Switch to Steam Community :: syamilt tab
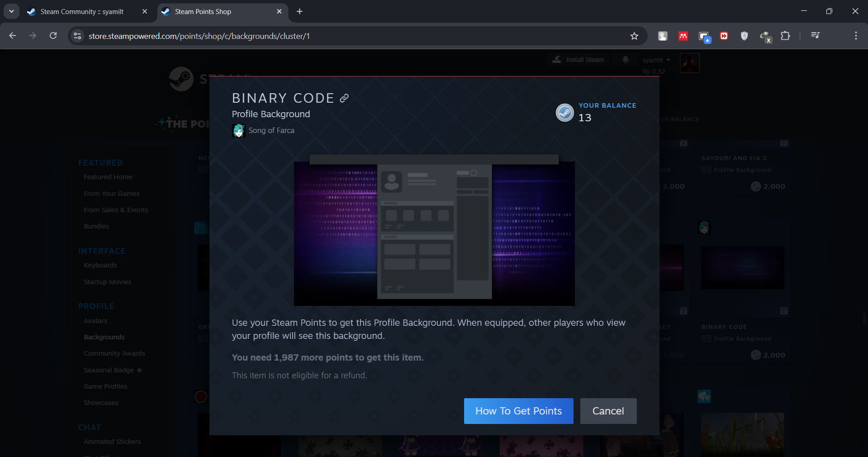Image resolution: width=868 pixels, height=457 pixels. [87, 12]
